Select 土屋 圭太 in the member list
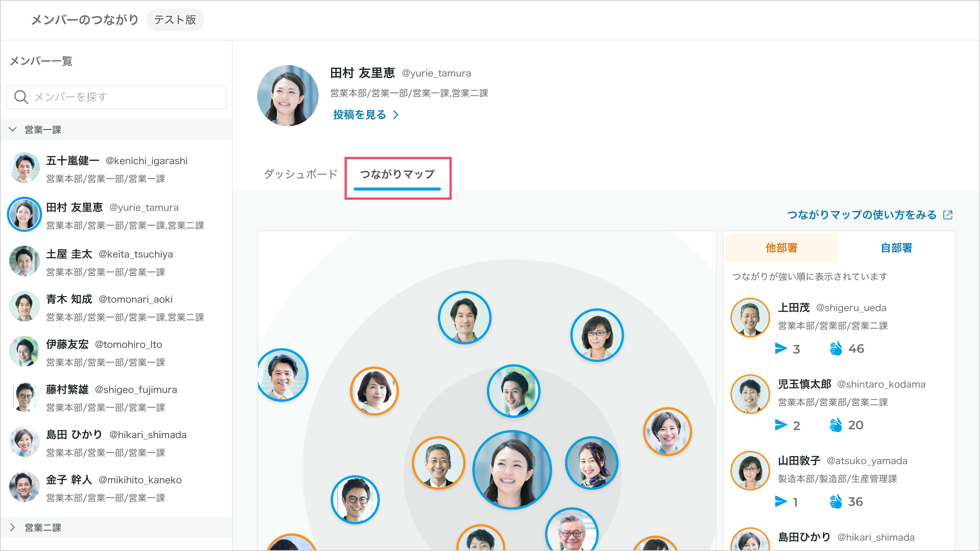 (x=116, y=262)
